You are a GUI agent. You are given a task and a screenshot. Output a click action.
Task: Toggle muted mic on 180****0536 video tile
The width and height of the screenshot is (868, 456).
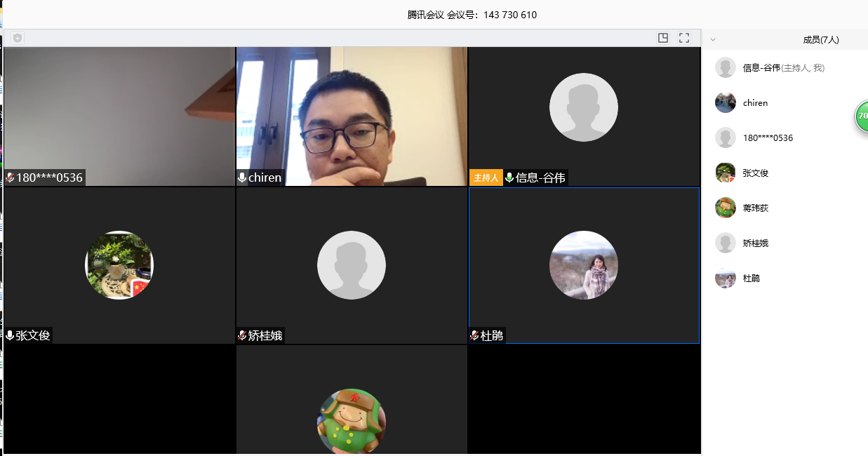(x=11, y=178)
